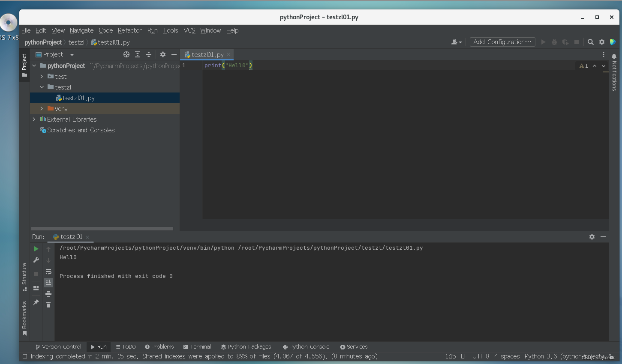Click the disc icon on the desktop
Screen dimensions: 622x364
click(8, 23)
